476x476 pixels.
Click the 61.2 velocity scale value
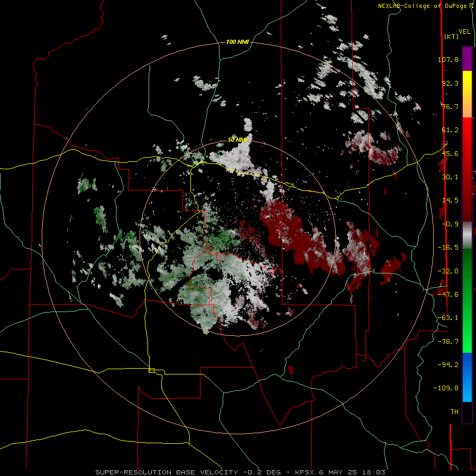point(450,130)
